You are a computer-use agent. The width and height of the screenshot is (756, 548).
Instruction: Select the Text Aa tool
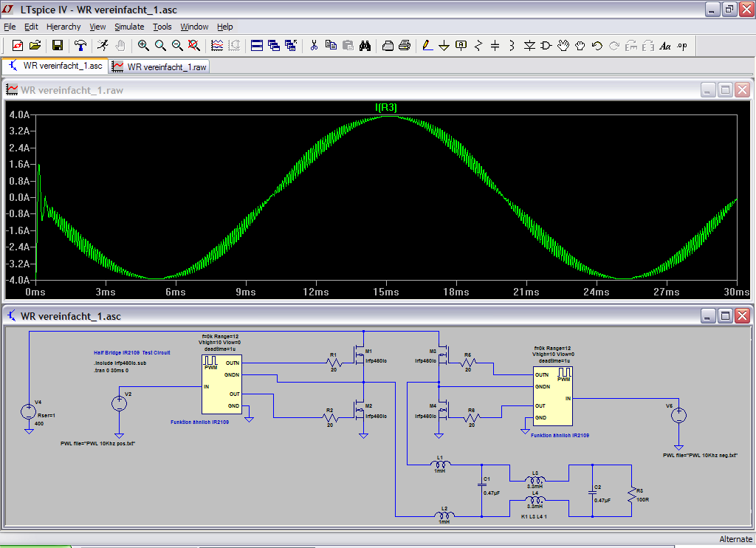(665, 45)
